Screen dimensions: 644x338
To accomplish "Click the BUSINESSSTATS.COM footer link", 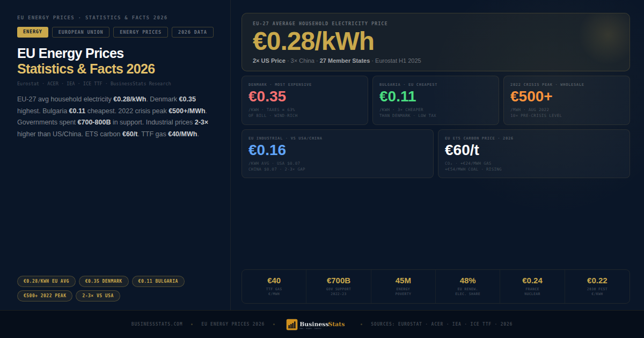I will coord(156,324).
